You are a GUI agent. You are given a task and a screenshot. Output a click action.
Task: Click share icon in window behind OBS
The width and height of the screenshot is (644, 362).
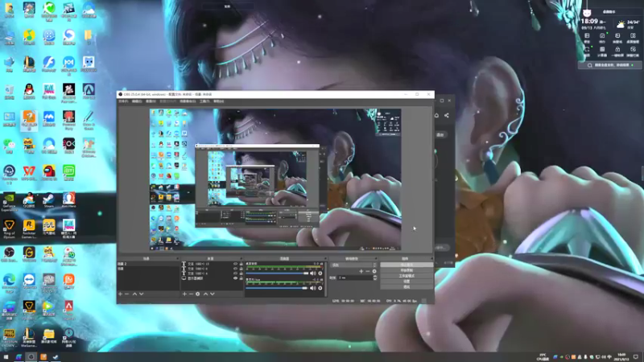[447, 115]
